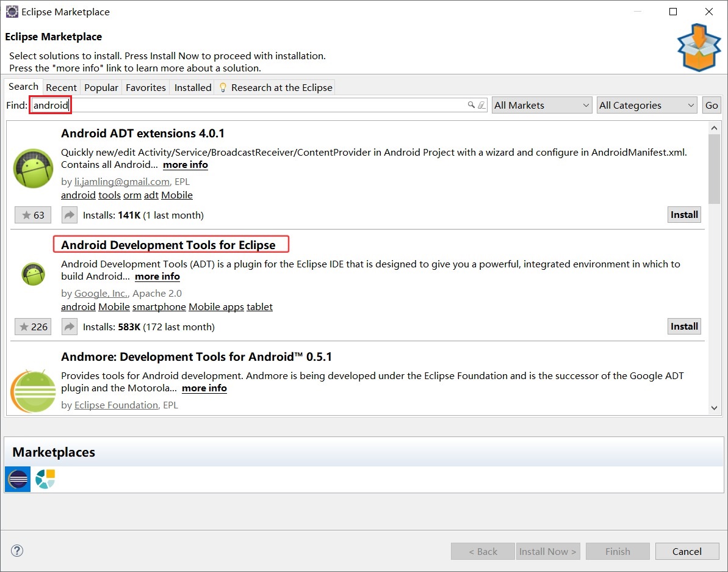
Task: Open more info for Andmore
Action: coord(204,388)
